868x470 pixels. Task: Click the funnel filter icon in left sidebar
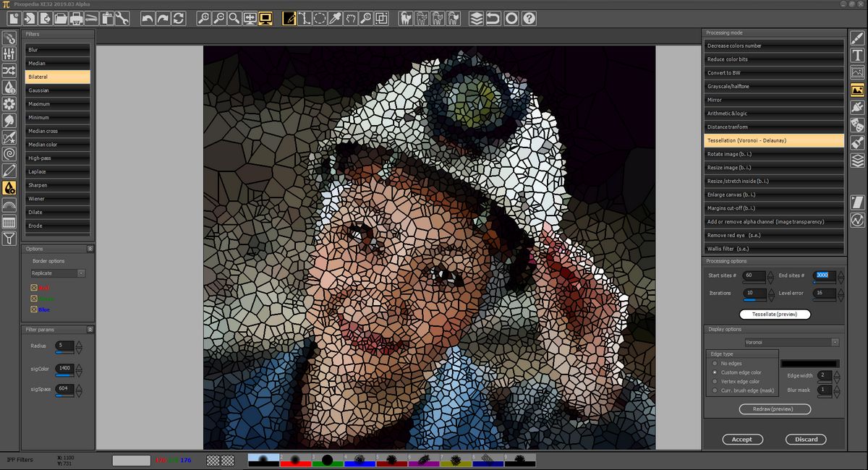9,238
